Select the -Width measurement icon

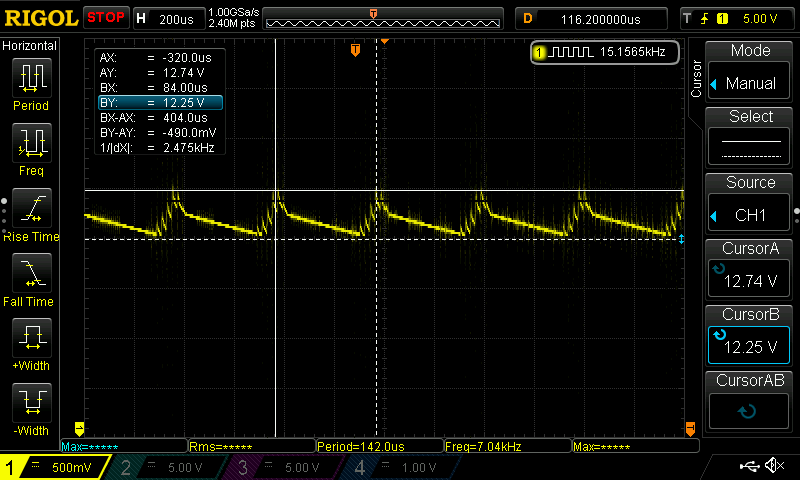(32, 402)
